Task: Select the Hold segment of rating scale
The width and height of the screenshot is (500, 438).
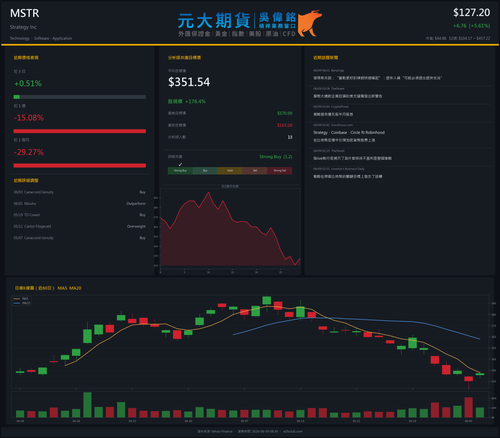Action: click(230, 171)
